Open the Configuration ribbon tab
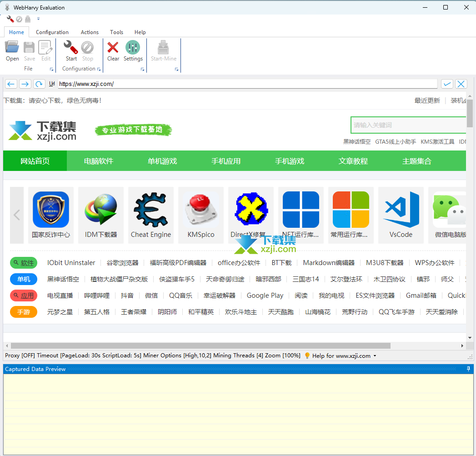 coord(52,32)
